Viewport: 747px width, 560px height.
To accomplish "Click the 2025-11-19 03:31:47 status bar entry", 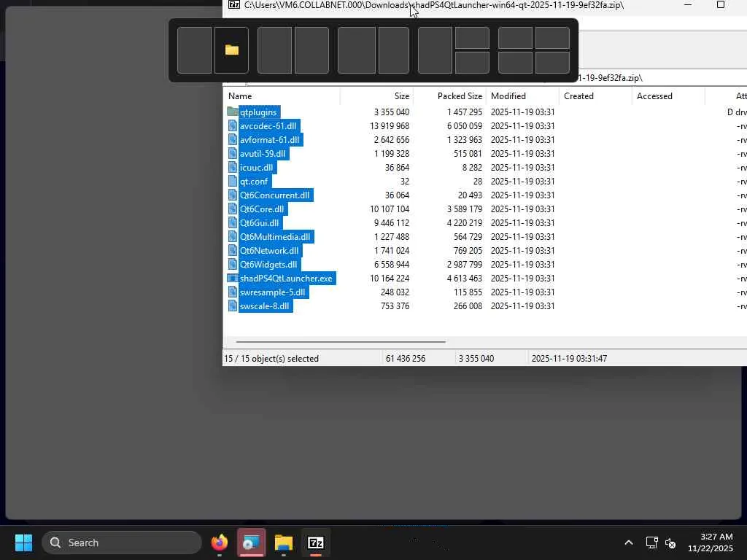I will (569, 359).
